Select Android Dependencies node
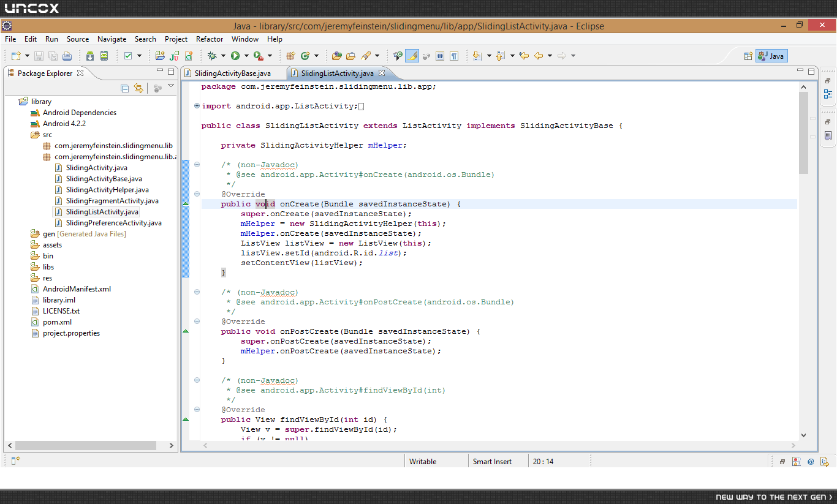This screenshot has width=837, height=504. (79, 113)
